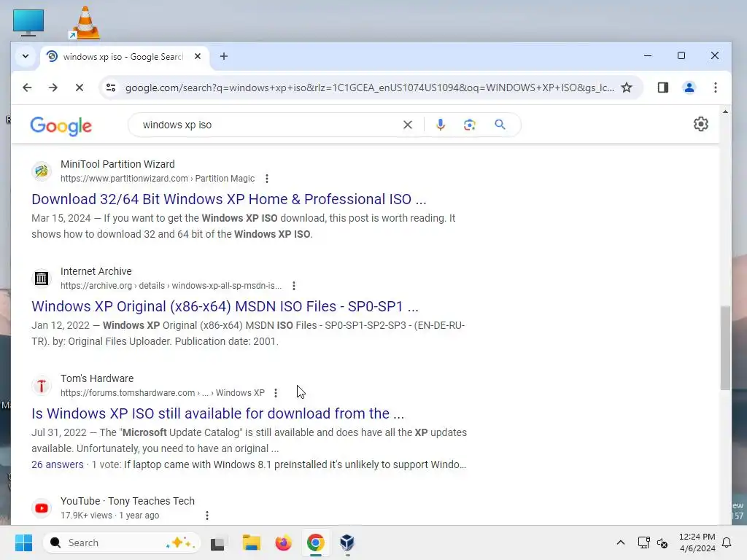Click the scrollbar up arrow
This screenshot has height=560, width=747.
pyautogui.click(x=725, y=112)
